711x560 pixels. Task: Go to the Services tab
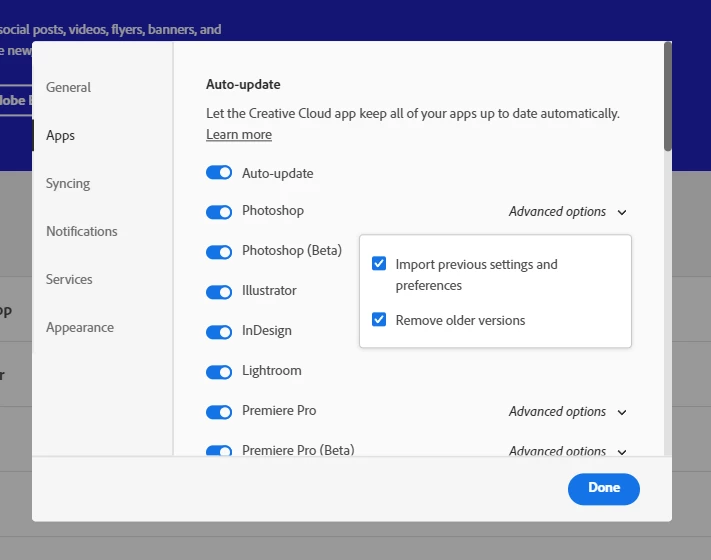[x=69, y=279]
